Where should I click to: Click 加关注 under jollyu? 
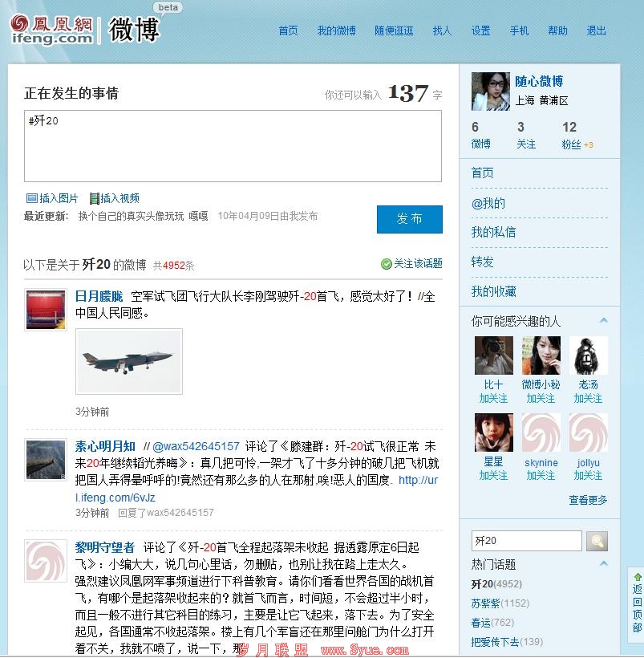pos(588,476)
